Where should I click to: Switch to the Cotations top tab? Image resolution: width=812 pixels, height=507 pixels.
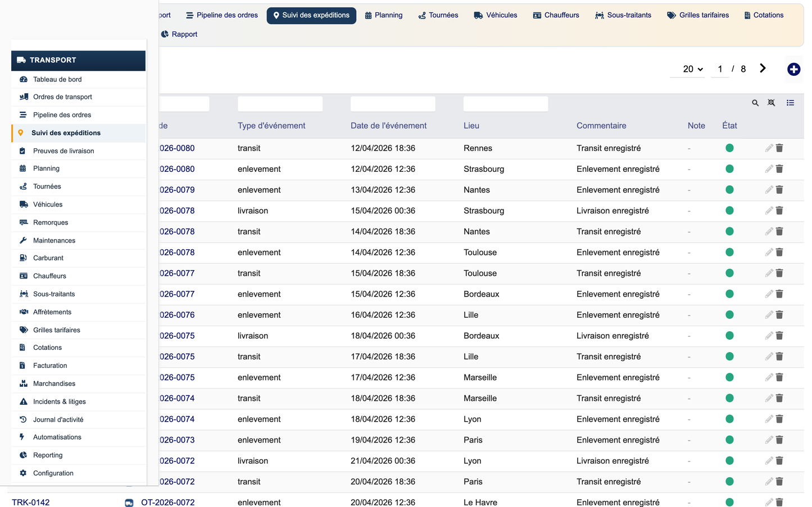(x=764, y=15)
